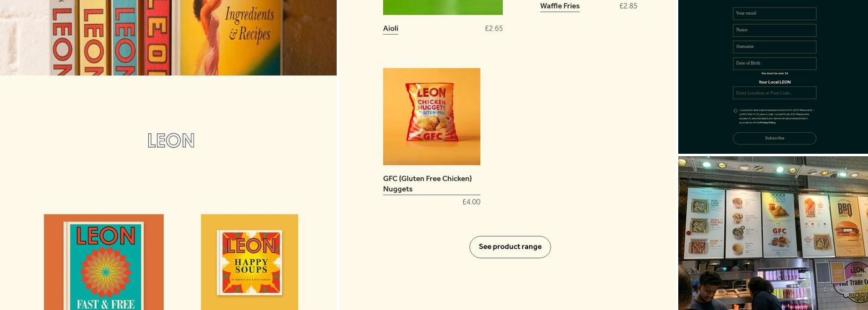Viewport: 868px width, 310px height.
Task: Click the Enter Location or Post Code field
Action: click(x=774, y=93)
